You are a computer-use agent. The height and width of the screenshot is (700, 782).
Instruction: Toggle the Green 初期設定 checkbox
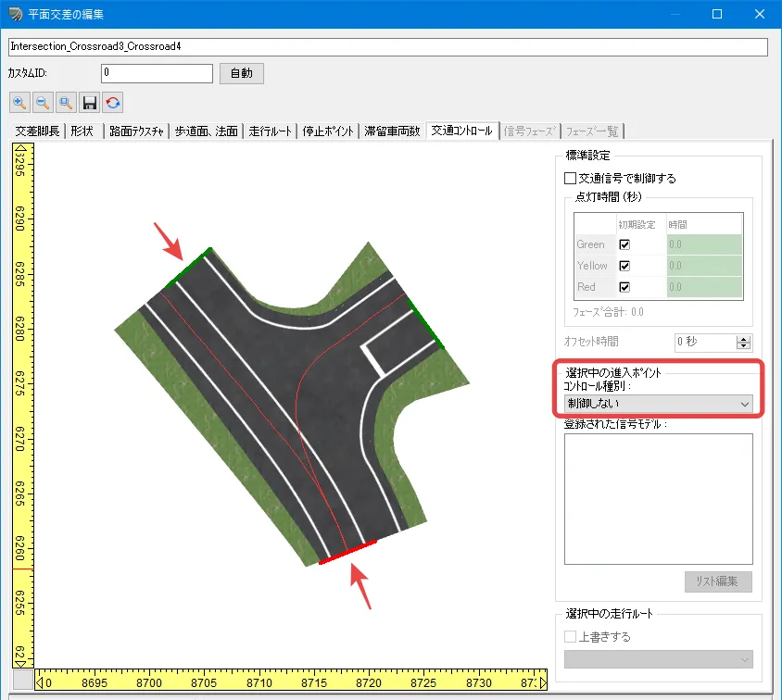624,244
